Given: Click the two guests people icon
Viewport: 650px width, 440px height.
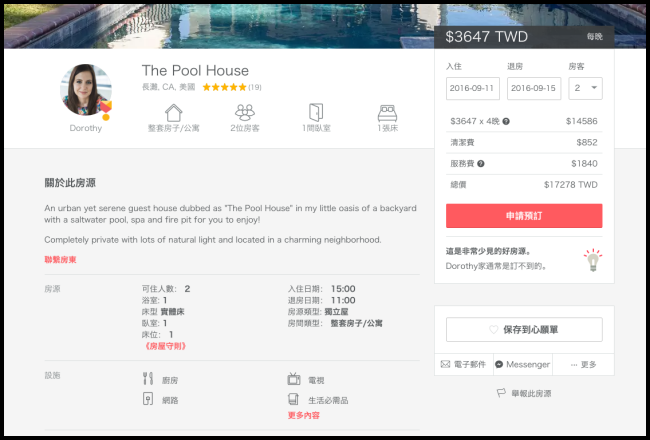Looking at the screenshot, I should point(245,112).
